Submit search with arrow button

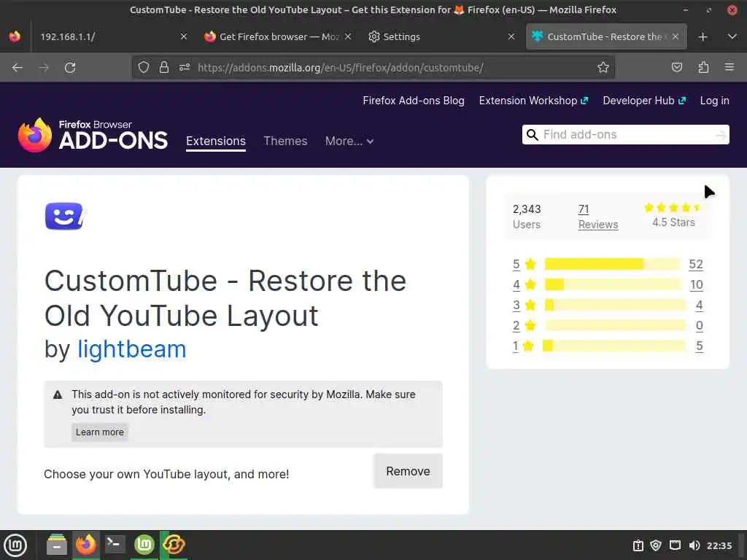(x=721, y=135)
